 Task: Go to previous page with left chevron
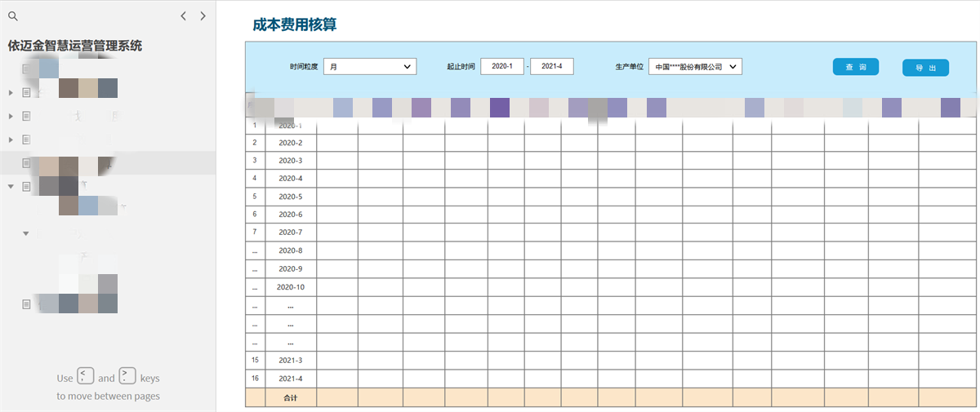coord(184,16)
